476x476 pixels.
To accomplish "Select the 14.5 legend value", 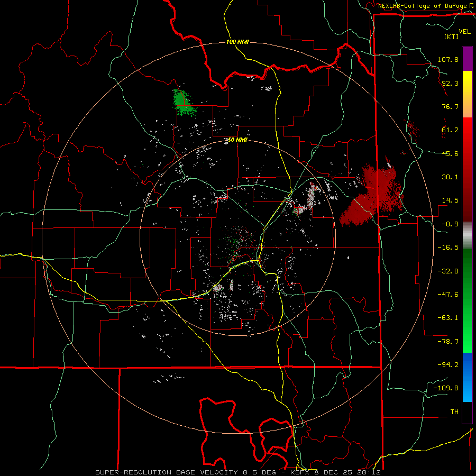I will click(450, 200).
